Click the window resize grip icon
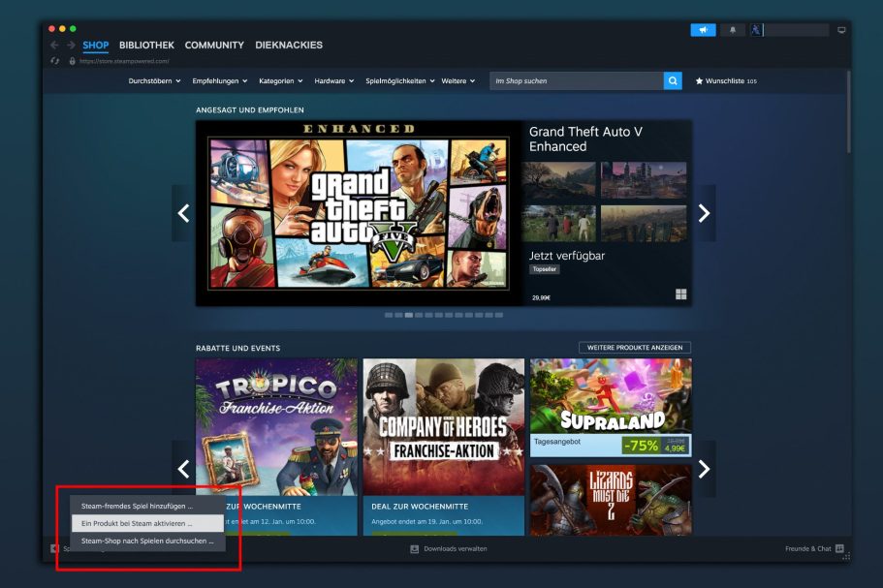The image size is (883, 588). click(x=846, y=556)
